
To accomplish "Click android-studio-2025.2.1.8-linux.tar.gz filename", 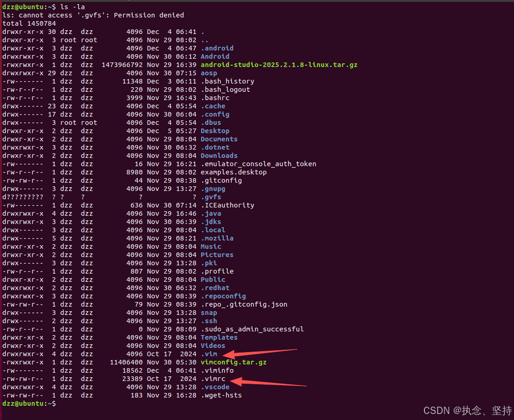I will tap(279, 65).
